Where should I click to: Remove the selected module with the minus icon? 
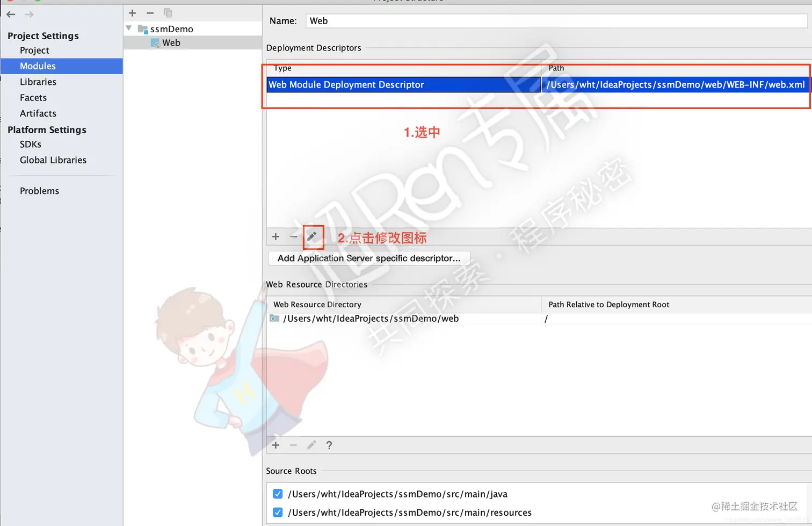150,13
